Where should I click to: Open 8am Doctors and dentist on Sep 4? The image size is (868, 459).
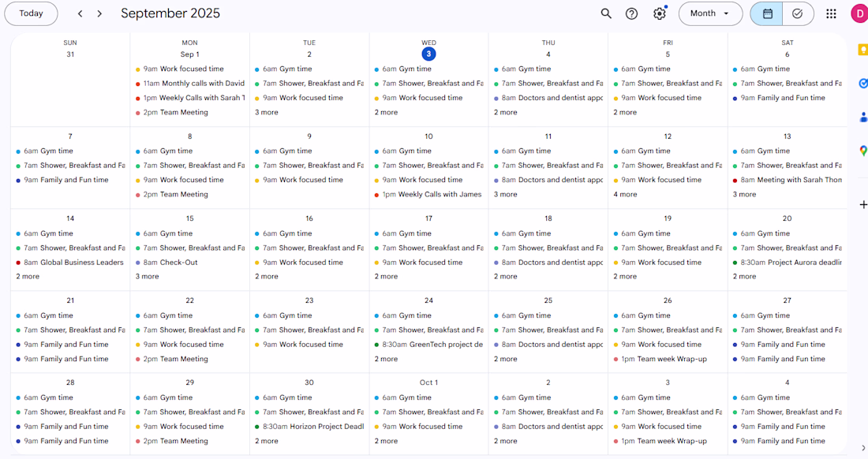tap(548, 98)
